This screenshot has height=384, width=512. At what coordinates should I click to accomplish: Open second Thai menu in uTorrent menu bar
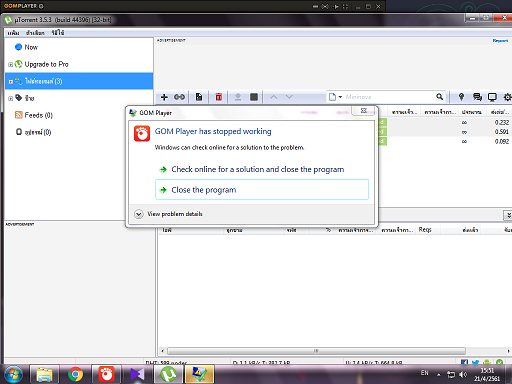click(x=35, y=33)
